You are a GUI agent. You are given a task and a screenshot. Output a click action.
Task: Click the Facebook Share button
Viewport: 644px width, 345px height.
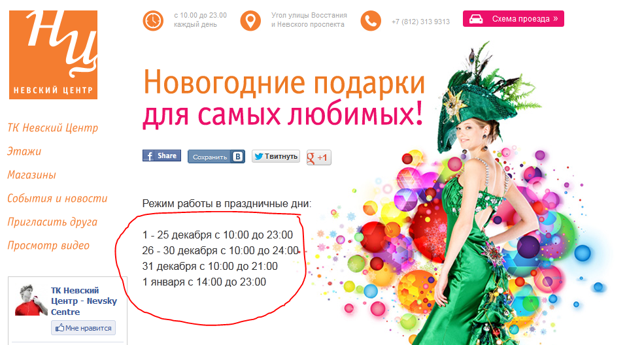[162, 156]
